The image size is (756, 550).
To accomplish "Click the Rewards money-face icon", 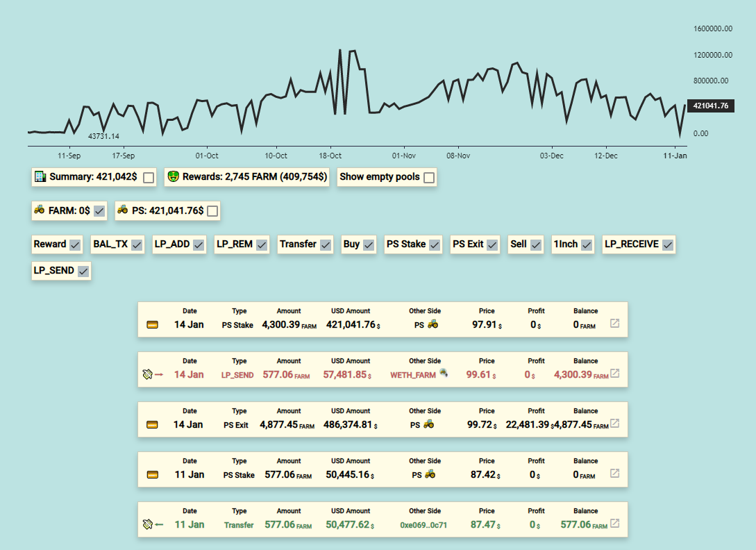I will [x=173, y=176].
